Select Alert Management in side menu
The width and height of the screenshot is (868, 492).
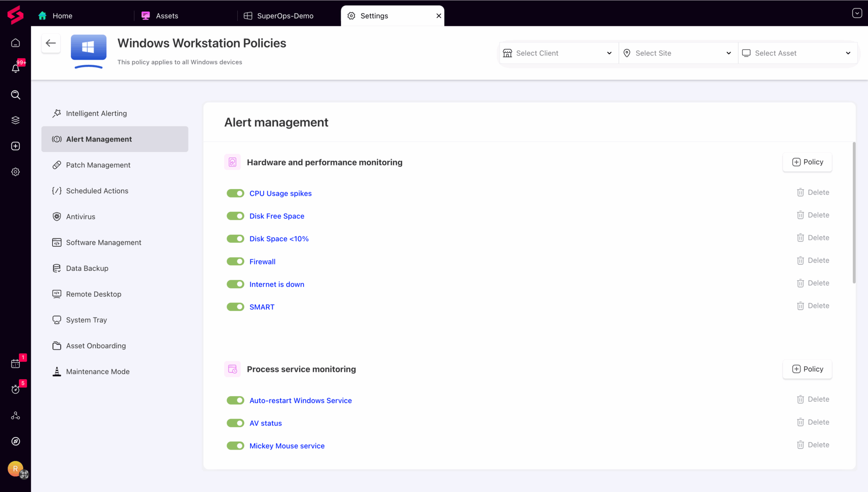point(115,139)
